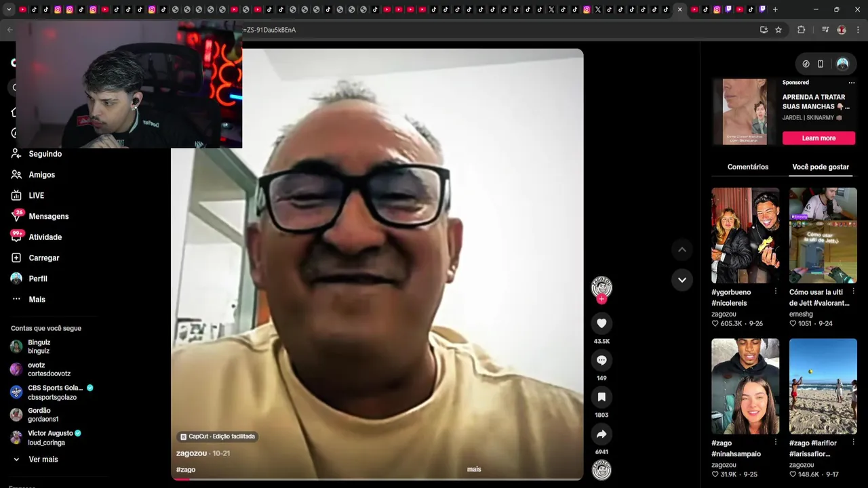Switch to the Comentários tab
The width and height of the screenshot is (868, 488).
tap(748, 167)
